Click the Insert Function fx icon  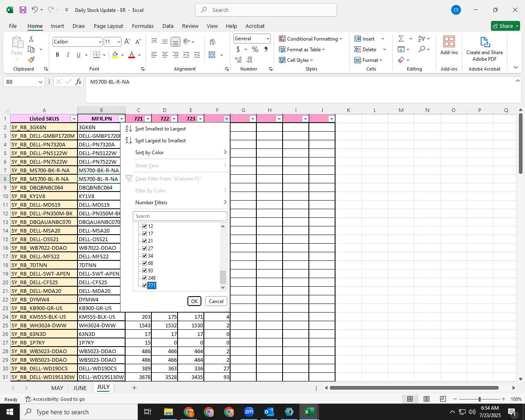(x=78, y=82)
